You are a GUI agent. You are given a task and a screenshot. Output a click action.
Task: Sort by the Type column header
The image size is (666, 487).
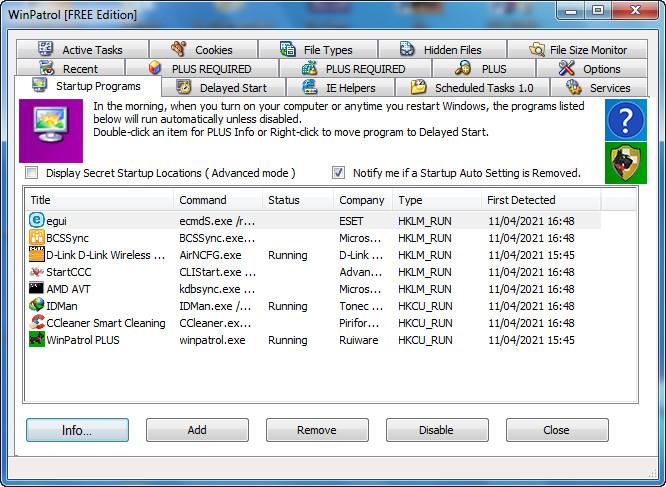[437, 200]
